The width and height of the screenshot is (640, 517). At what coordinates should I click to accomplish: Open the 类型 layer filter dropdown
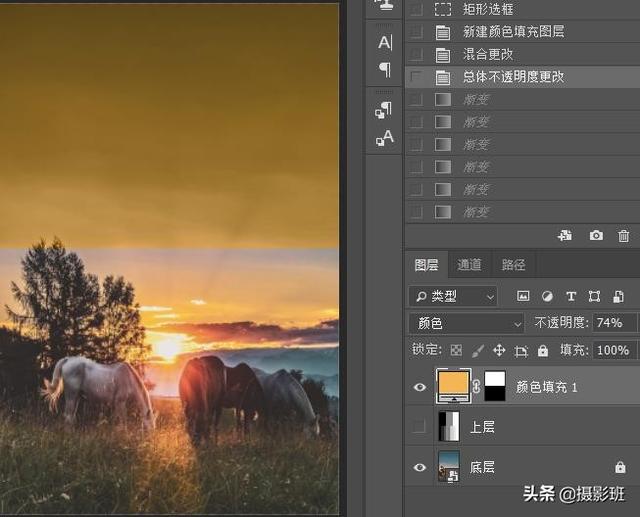453,296
